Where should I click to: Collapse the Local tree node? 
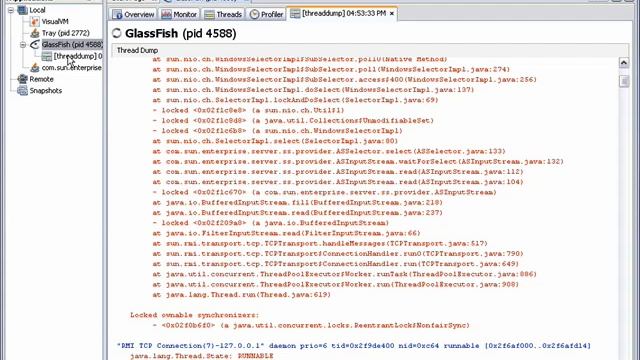click(11, 10)
